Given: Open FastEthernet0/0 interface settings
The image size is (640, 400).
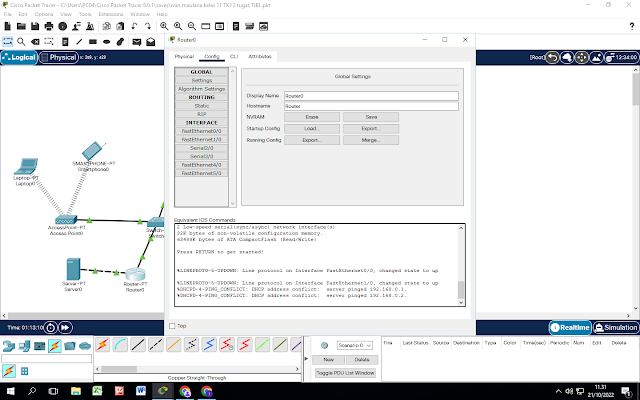Looking at the screenshot, I should tap(201, 131).
